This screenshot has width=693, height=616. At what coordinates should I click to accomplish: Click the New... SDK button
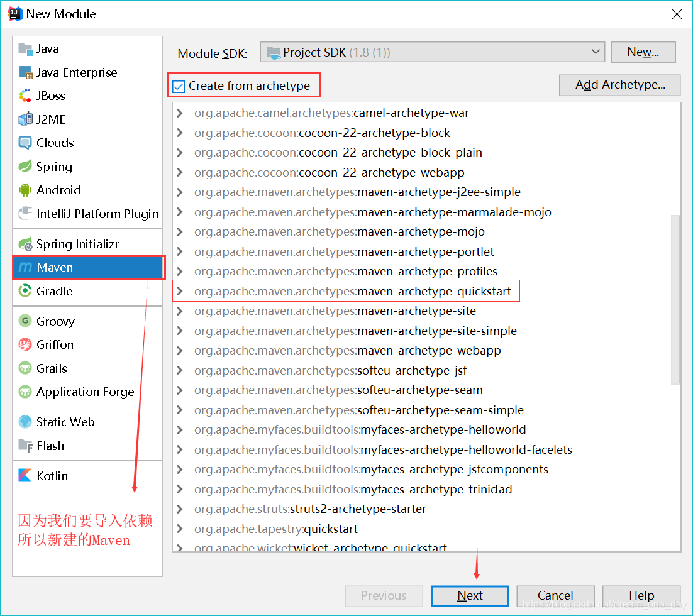click(643, 52)
